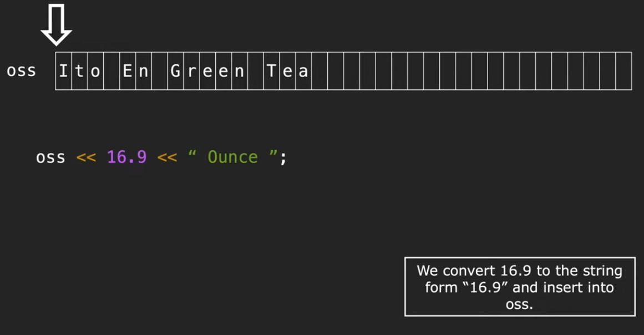The height and width of the screenshot is (335, 644).
Task: Click the "r" cell in "Green"
Action: pos(191,71)
